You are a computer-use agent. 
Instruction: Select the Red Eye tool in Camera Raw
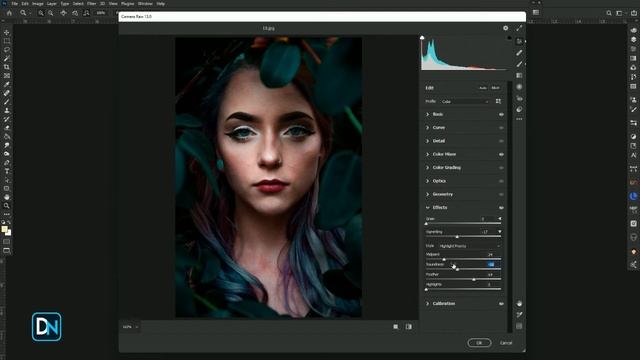pyautogui.click(x=519, y=98)
